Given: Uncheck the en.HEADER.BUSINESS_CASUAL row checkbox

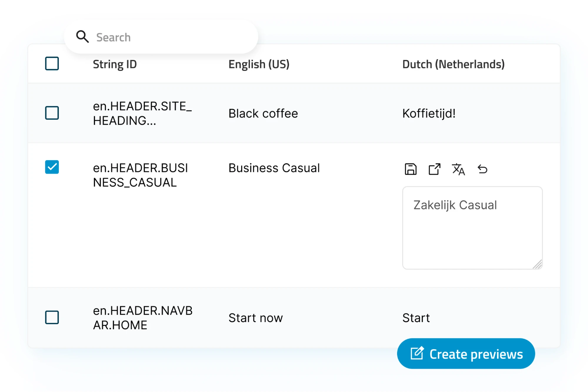Looking at the screenshot, I should click(52, 167).
